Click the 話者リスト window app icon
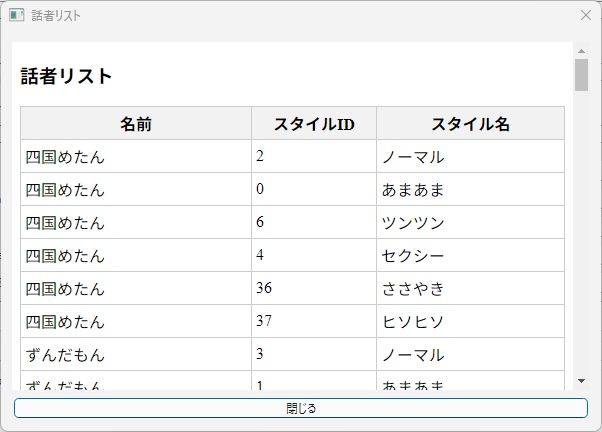The image size is (602, 432). pyautogui.click(x=17, y=15)
